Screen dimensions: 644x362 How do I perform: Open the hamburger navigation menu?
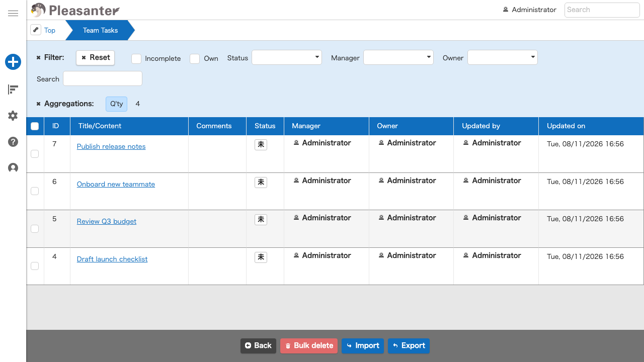[x=13, y=14]
